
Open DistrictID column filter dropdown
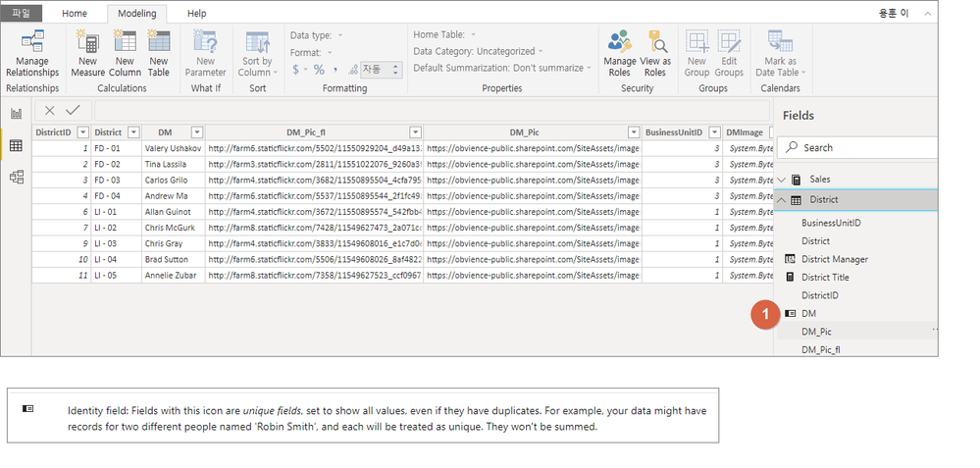coord(81,132)
